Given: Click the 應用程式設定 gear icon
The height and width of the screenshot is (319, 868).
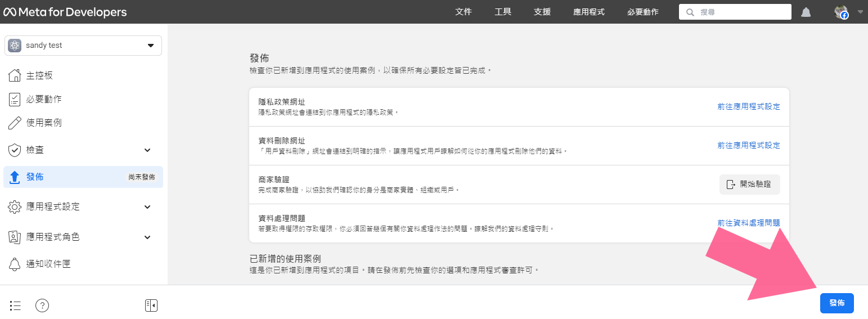Looking at the screenshot, I should (15, 207).
